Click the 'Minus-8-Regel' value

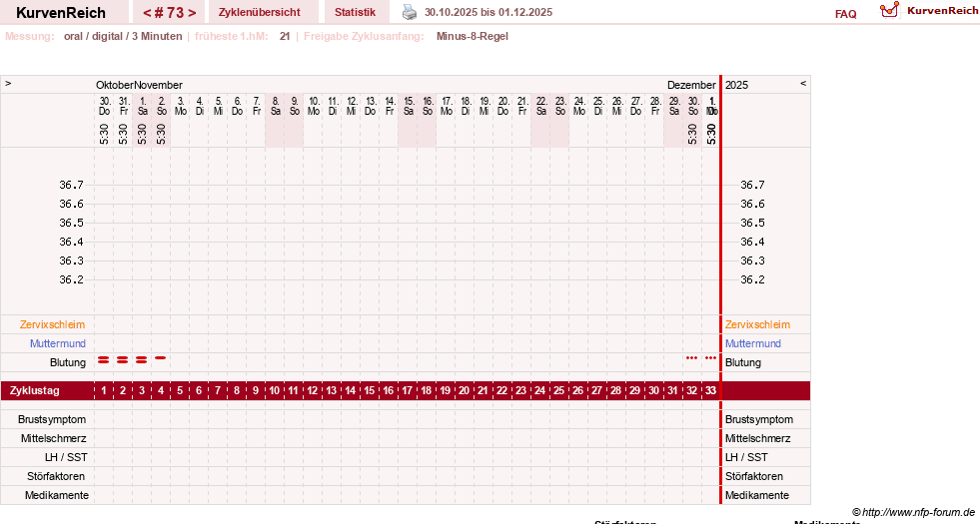pos(473,36)
